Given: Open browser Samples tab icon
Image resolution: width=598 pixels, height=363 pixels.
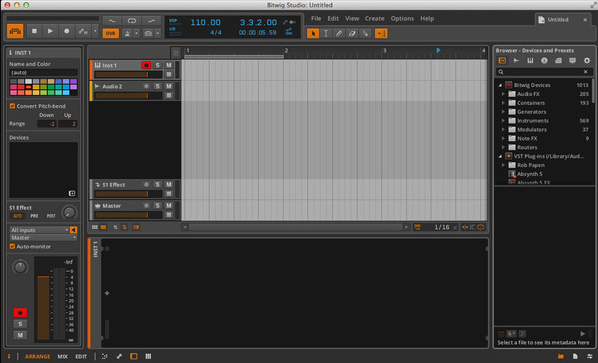Looking at the screenshot, I should pos(516,61).
